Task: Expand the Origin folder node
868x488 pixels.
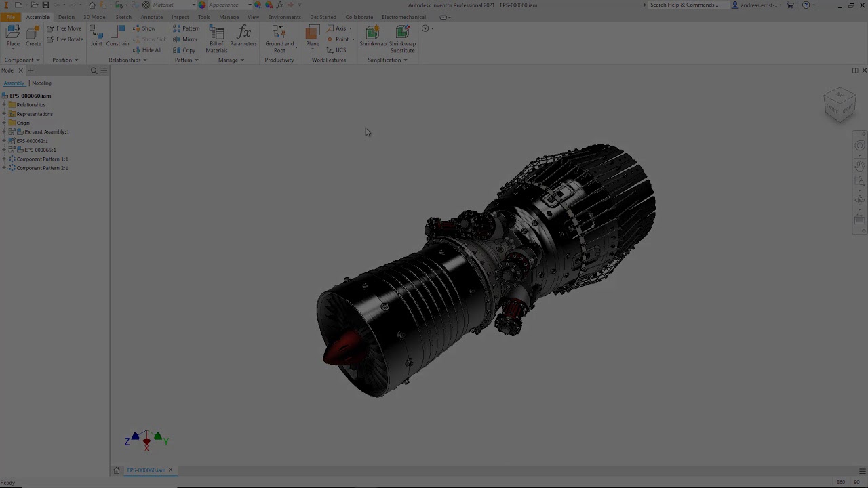Action: pos(4,123)
